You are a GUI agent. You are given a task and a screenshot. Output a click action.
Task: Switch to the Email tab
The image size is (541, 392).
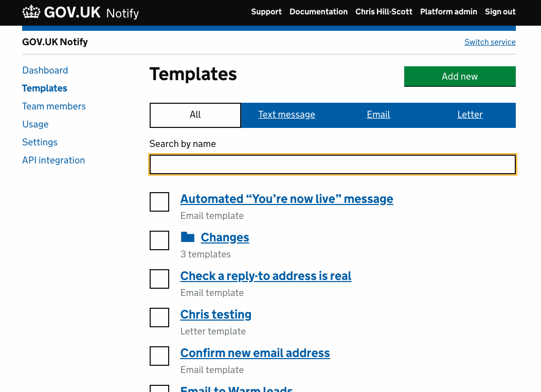[x=378, y=115]
